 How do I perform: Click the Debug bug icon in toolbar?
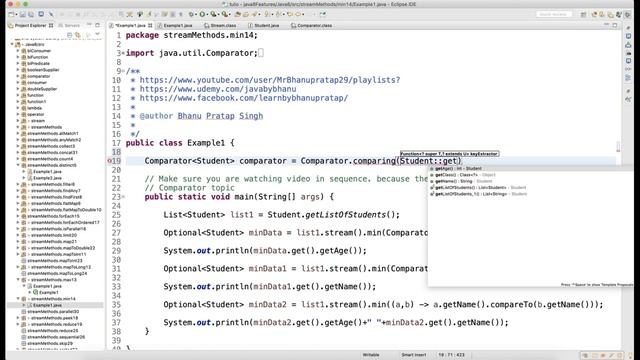tap(191, 14)
